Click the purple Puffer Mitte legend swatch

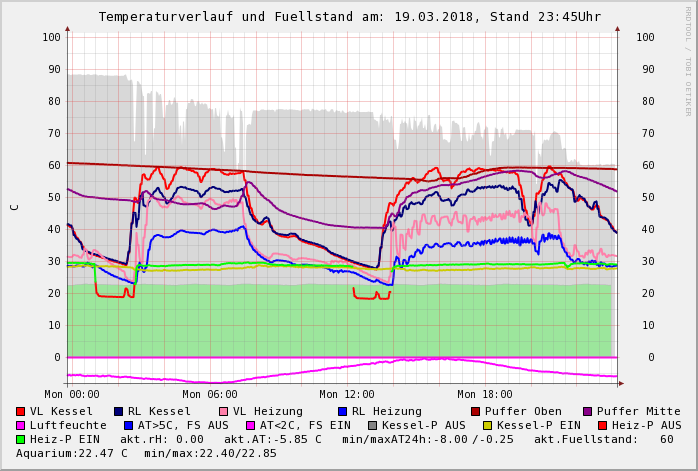pos(587,411)
